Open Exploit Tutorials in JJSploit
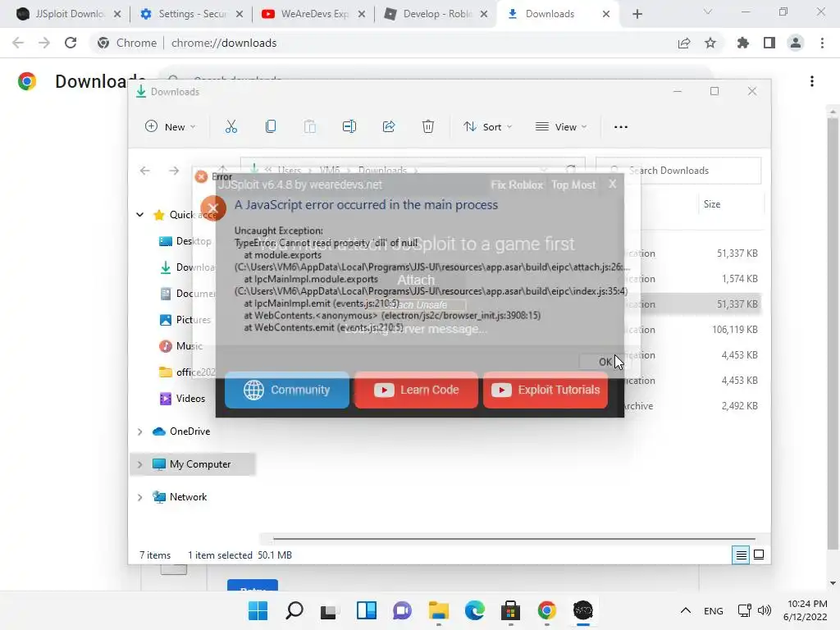Screen dimensions: 840x630 (x=546, y=390)
